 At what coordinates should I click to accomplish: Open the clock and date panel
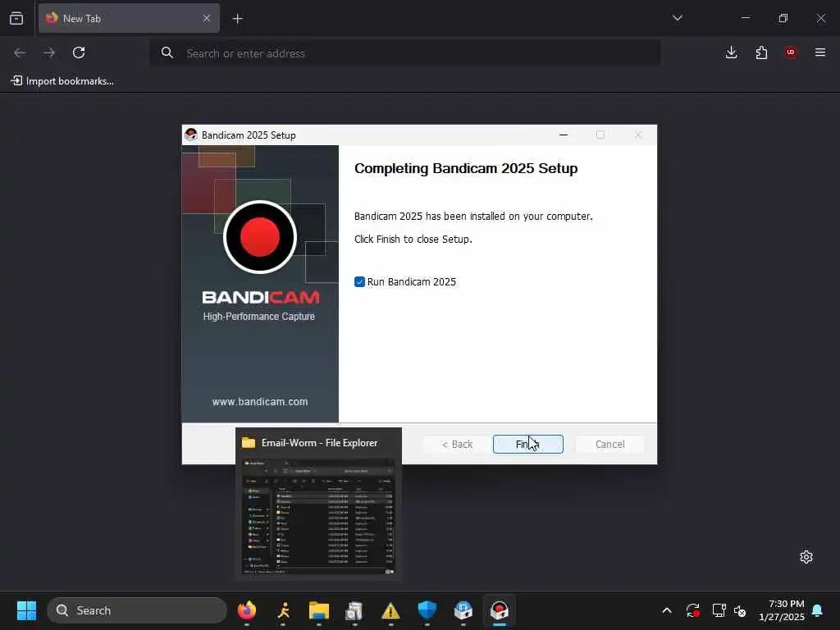click(x=782, y=610)
